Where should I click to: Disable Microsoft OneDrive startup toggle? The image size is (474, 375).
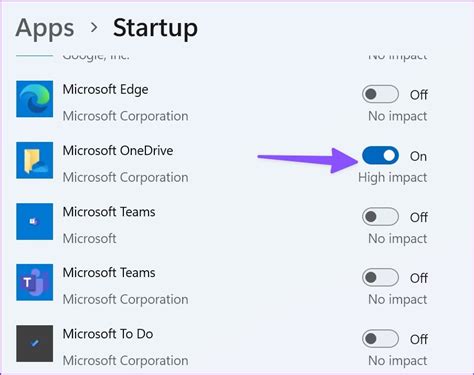tap(380, 156)
